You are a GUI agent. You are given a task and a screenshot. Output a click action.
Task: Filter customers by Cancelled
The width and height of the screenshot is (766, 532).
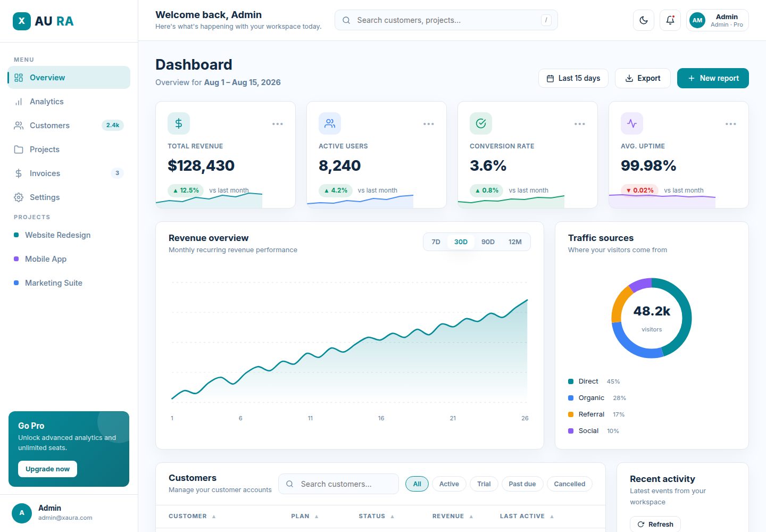tap(570, 484)
